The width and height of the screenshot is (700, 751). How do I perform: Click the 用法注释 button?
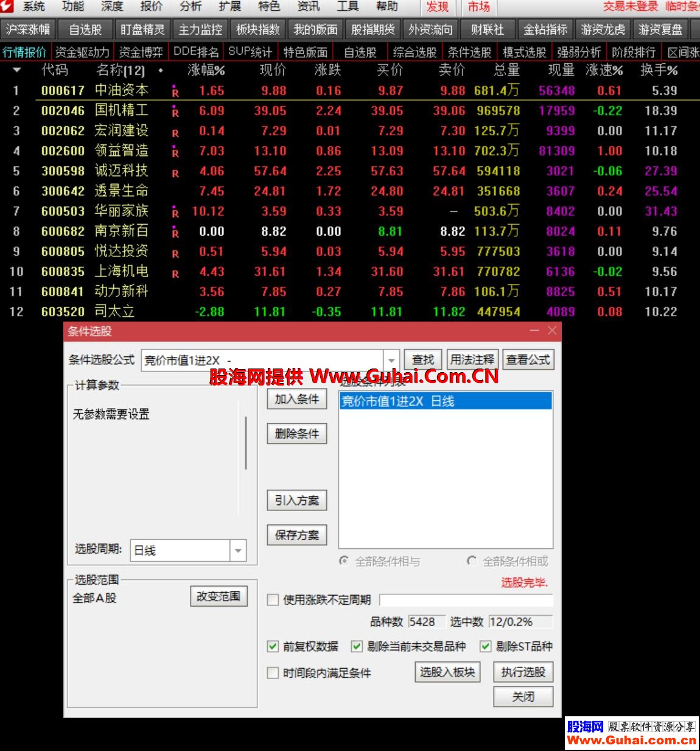472,360
